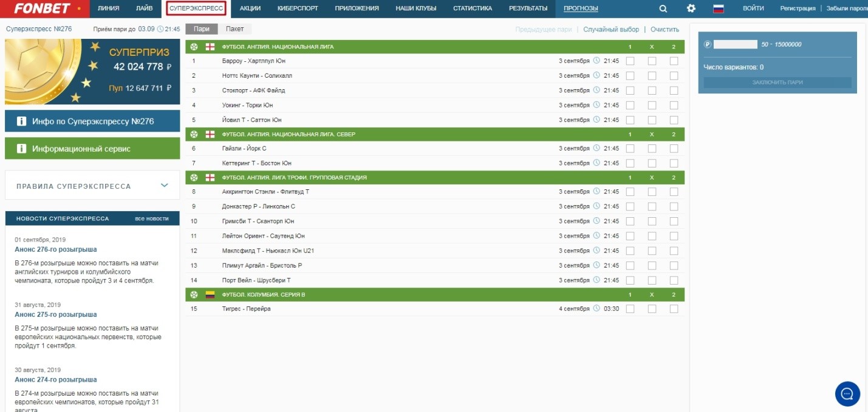Viewport: 868px width, 412px height.
Task: Open the live chat bubble icon
Action: (847, 393)
